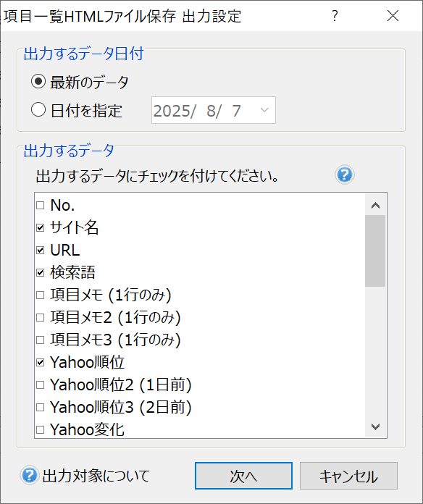423x504 pixels.
Task: Uncheck the サイト名 checkbox
Action: point(40,227)
